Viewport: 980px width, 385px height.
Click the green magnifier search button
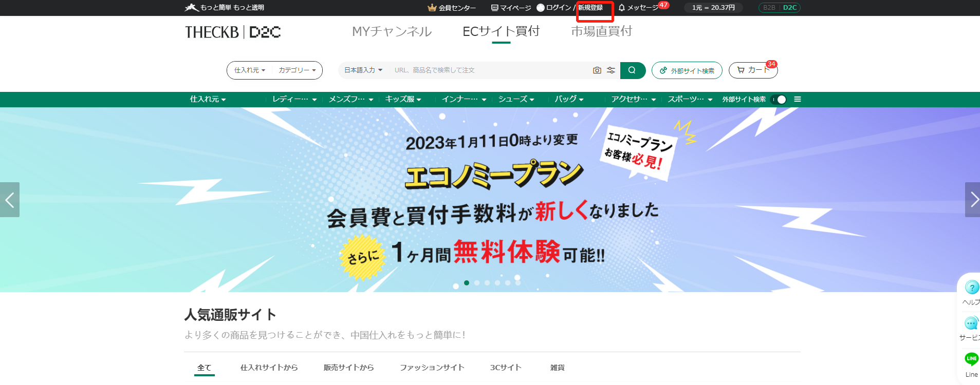[633, 70]
